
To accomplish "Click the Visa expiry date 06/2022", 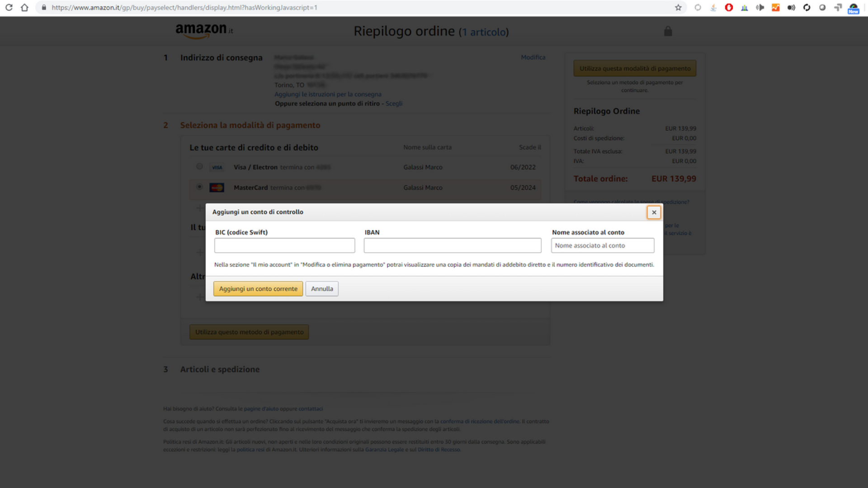I will pos(523,167).
